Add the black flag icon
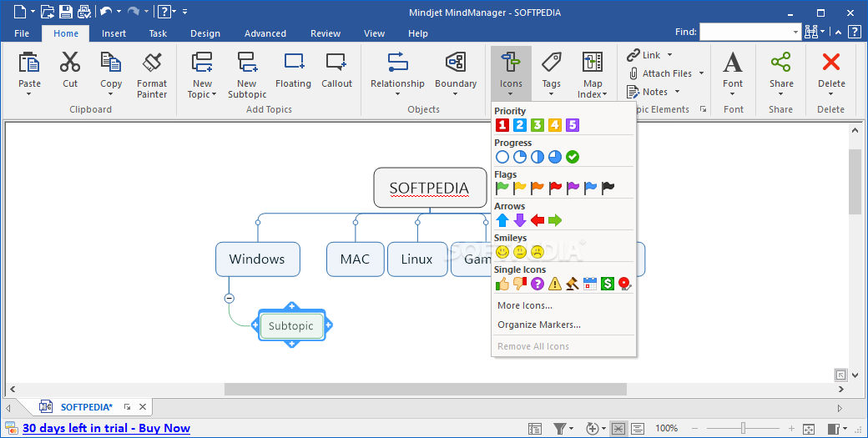This screenshot has width=868, height=438. tap(608, 189)
